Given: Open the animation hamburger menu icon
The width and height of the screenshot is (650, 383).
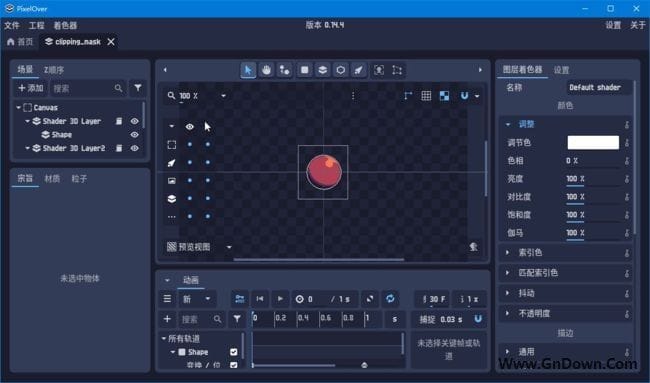Looking at the screenshot, I should tap(167, 299).
